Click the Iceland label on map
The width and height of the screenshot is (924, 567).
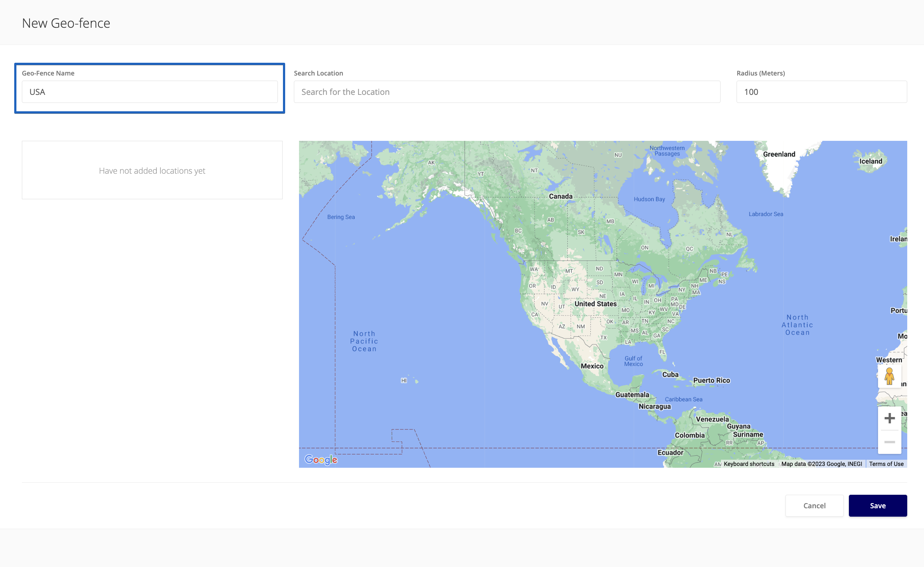point(870,161)
